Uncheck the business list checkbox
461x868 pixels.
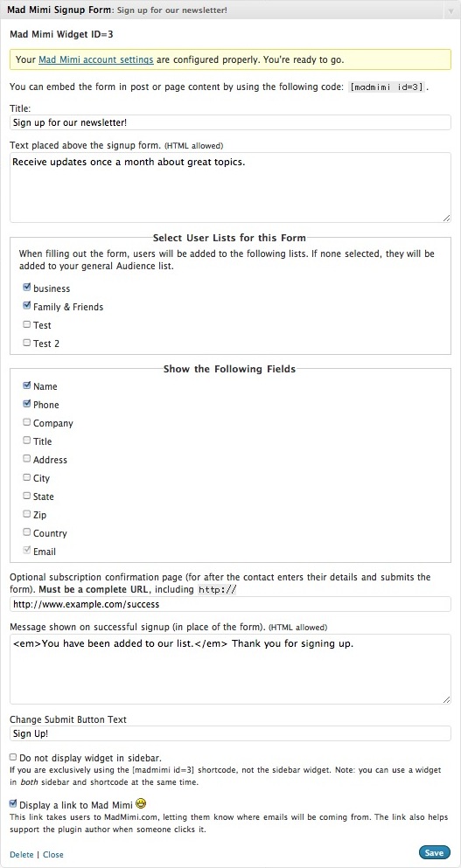(26, 288)
